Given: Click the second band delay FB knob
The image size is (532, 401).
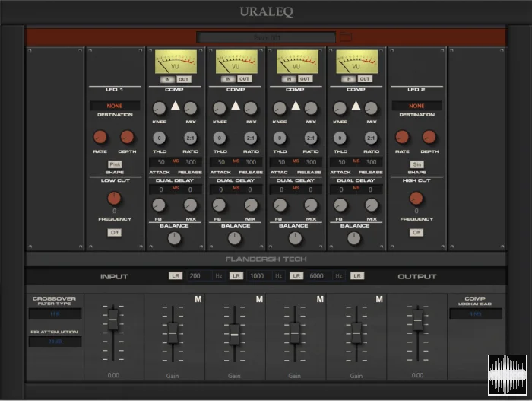Looking at the screenshot, I should point(219,205).
